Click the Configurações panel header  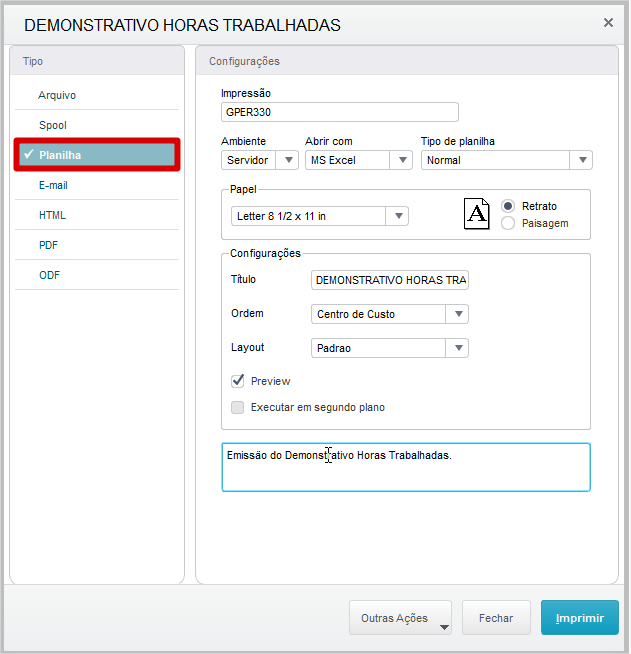407,61
